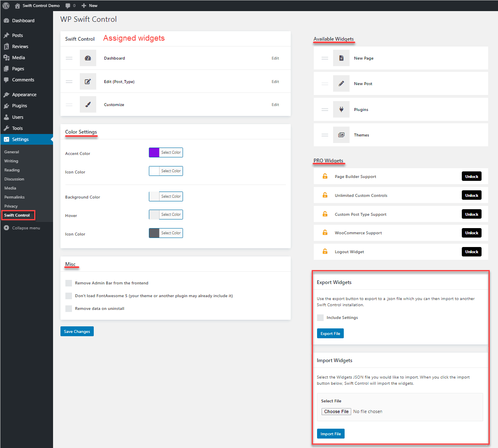Grab the drag handle of New Page widget
This screenshot has height=448, width=498.
(x=325, y=58)
